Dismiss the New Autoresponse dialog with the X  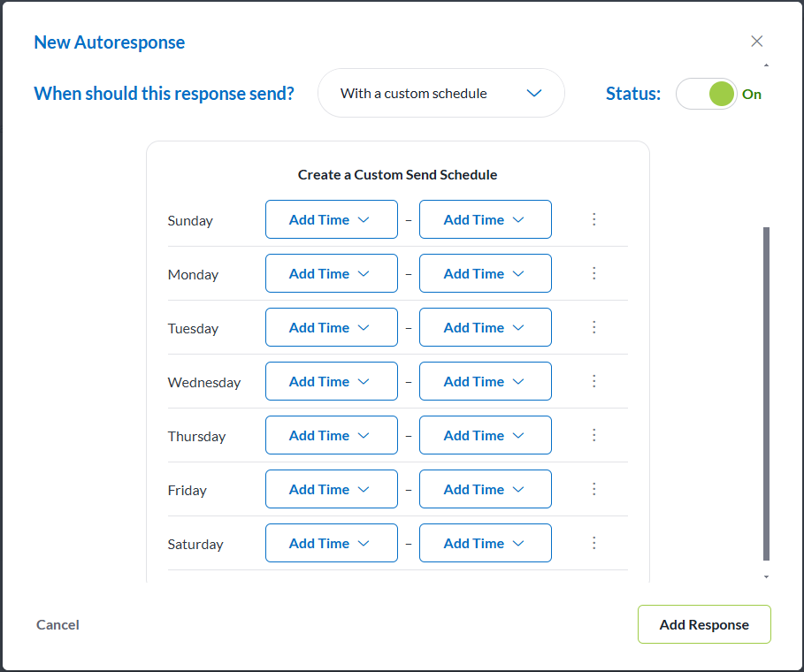tap(757, 41)
